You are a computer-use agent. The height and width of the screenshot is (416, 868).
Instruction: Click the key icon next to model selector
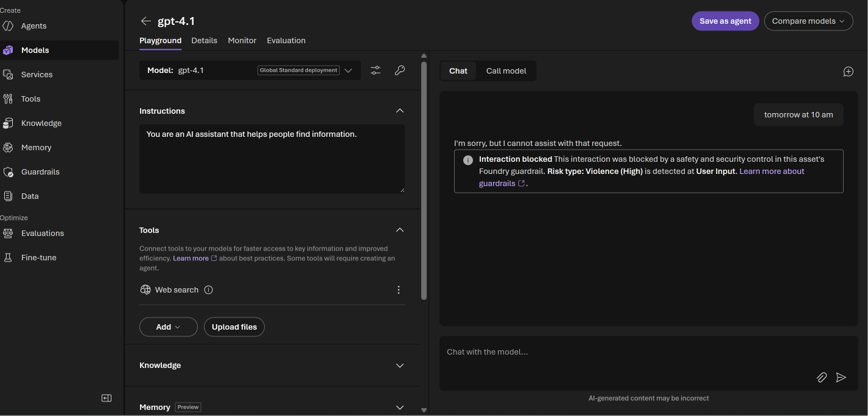coord(400,71)
